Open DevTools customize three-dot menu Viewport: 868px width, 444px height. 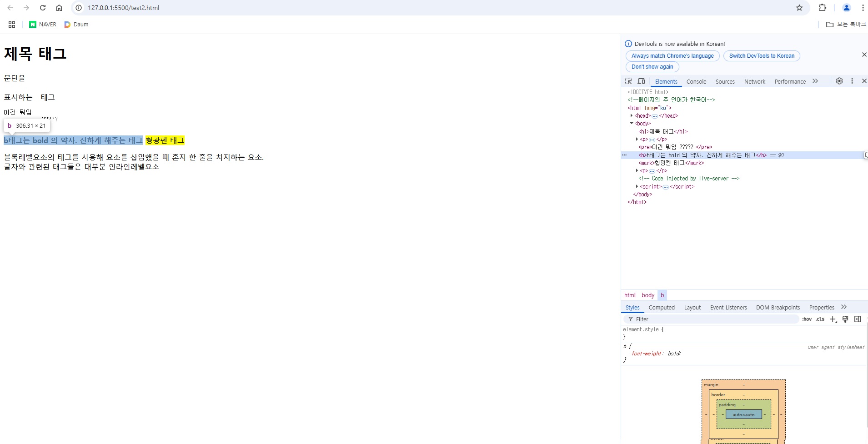tap(852, 81)
